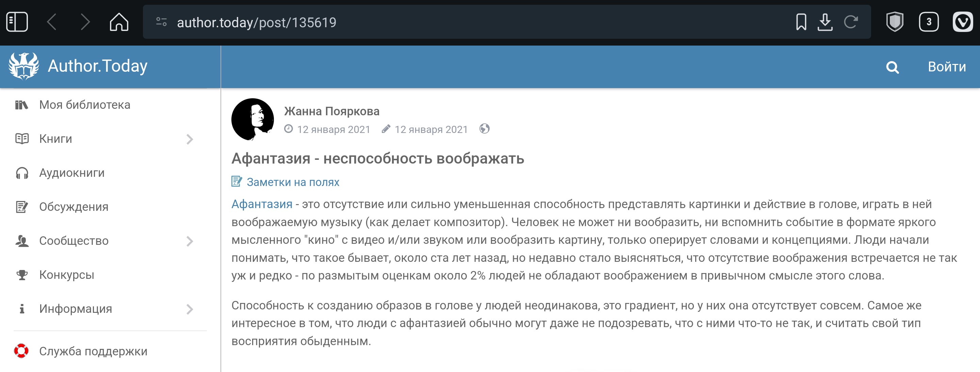980x372 pixels.
Task: Open site search with magnifier icon
Action: point(892,67)
